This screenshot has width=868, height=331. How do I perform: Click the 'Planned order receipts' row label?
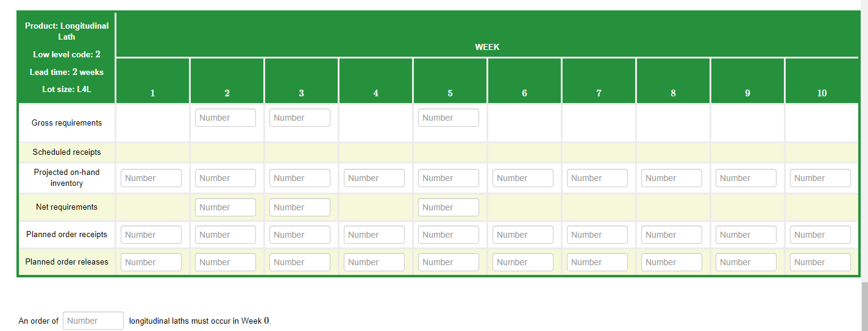click(x=67, y=235)
